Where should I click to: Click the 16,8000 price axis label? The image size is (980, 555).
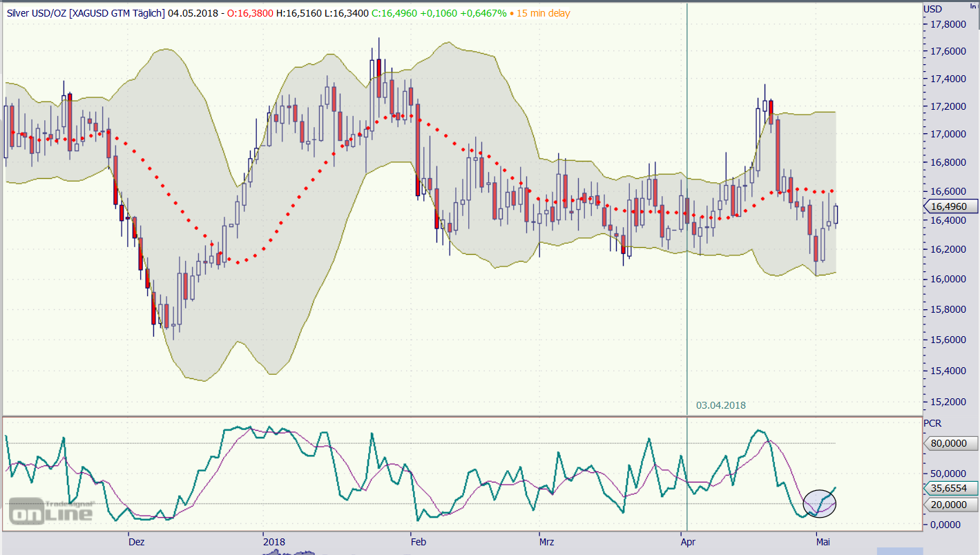(948, 163)
